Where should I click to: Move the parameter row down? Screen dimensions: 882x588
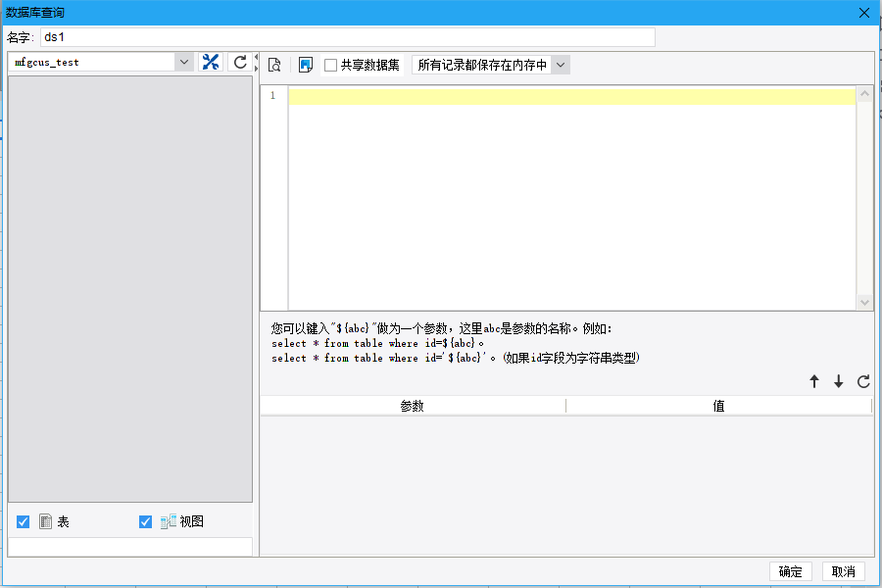[x=839, y=381]
